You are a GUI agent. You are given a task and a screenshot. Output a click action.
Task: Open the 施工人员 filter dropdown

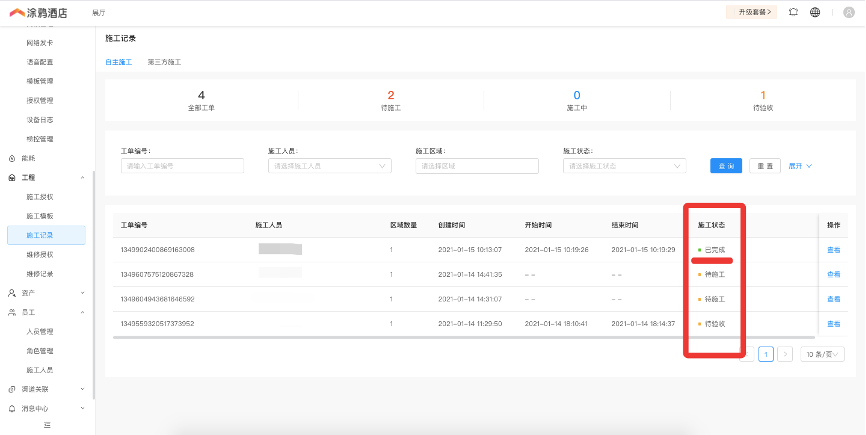330,166
